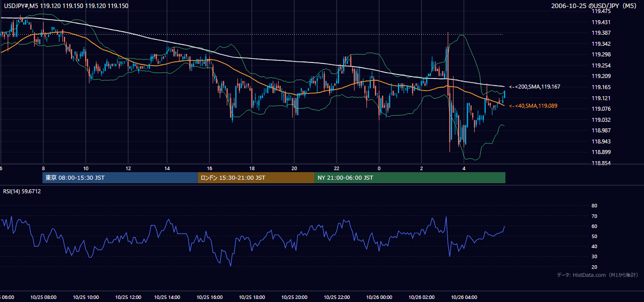Click the 10/26 04:00 date axis label
This screenshot has height=302, width=644.
pos(464,297)
